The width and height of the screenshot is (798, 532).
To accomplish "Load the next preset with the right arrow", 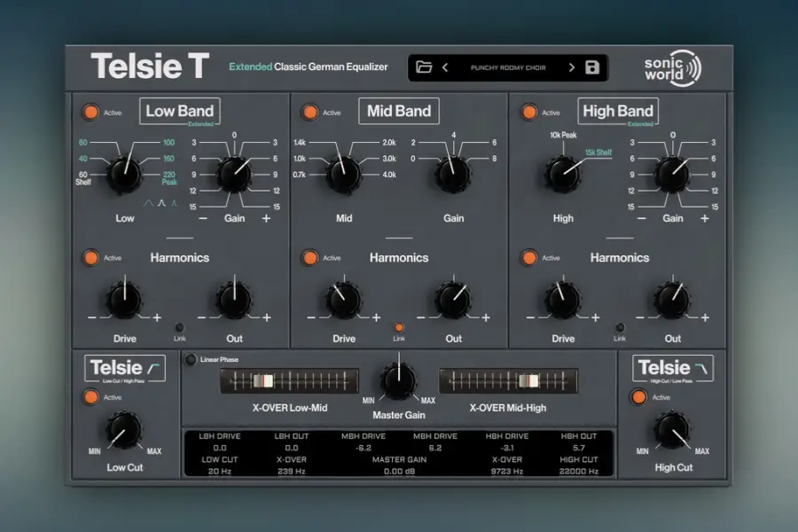I will [572, 66].
